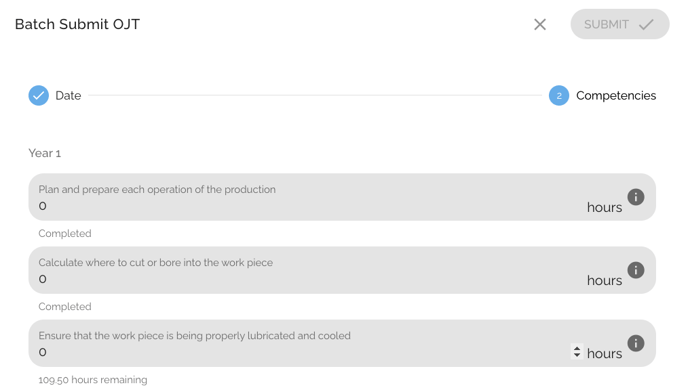Click the 109.50 hours remaining text
The image size is (688, 392).
93,380
